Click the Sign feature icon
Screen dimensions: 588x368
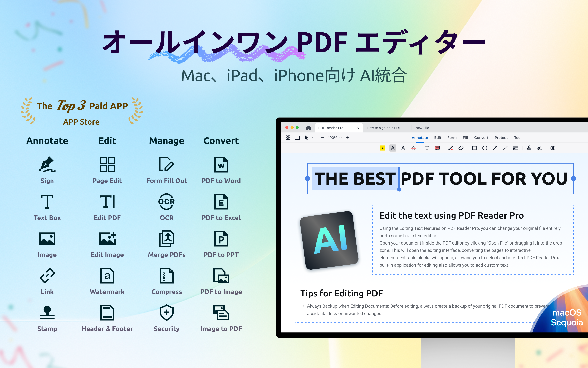click(x=47, y=164)
